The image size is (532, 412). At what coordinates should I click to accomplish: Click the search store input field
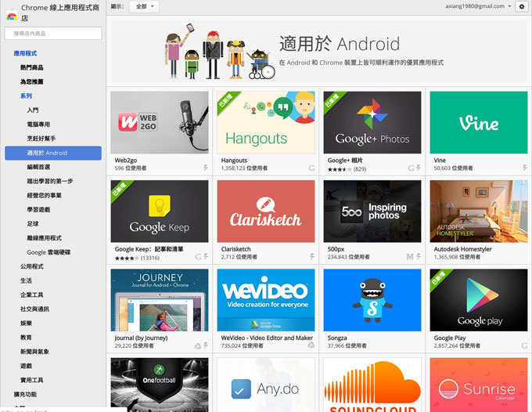coord(53,34)
